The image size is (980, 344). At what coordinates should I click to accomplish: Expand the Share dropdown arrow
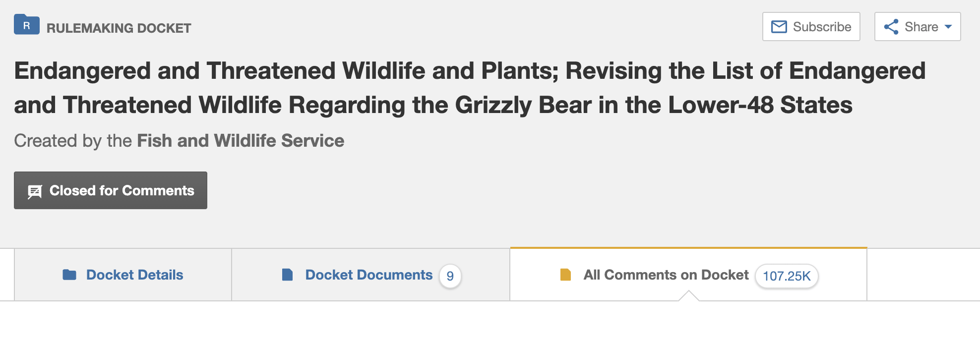(948, 27)
